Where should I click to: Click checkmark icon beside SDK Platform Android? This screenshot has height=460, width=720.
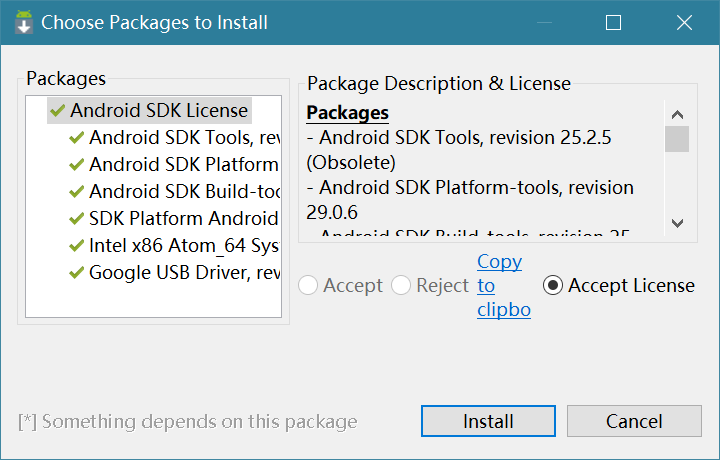point(76,219)
